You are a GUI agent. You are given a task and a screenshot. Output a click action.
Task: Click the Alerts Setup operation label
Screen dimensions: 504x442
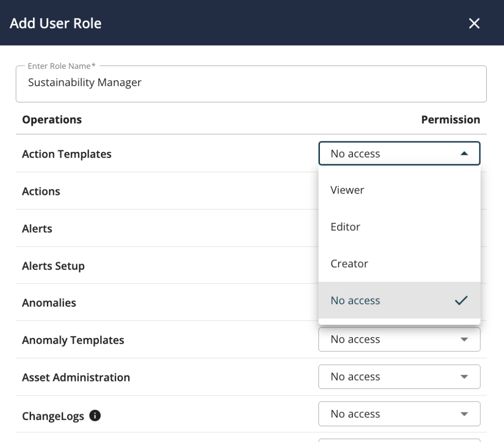click(53, 266)
